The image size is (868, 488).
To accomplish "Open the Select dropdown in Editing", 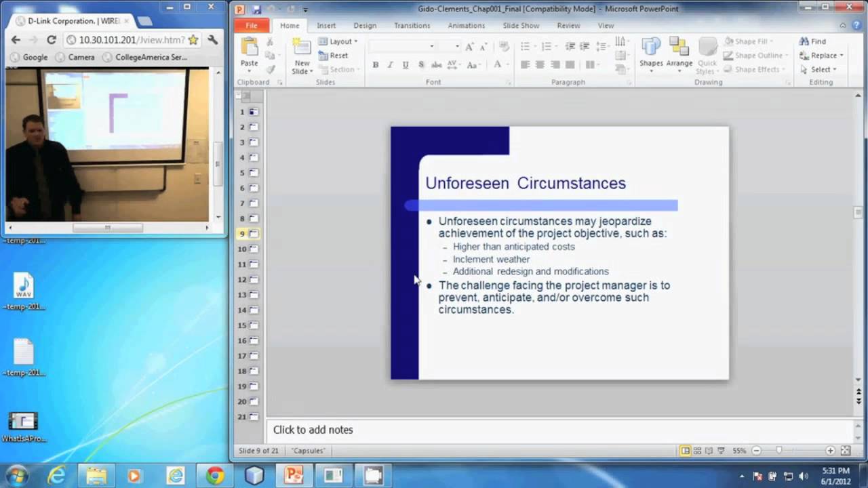I will click(x=818, y=69).
